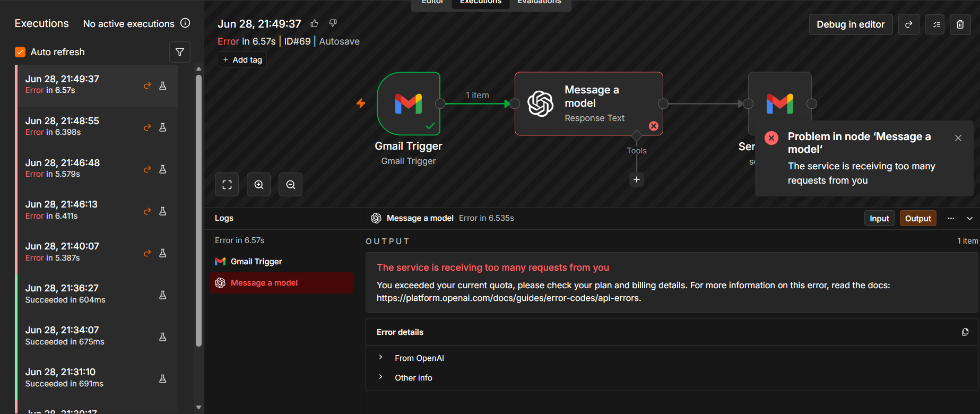Click the Message a model output port
Screen dimensions: 980x414
click(663, 103)
